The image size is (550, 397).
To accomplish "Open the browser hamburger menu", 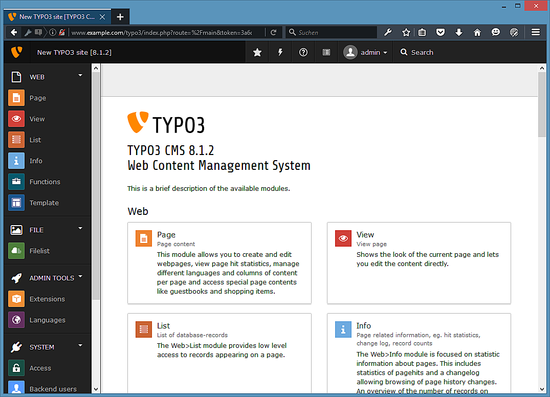I will tap(536, 33).
